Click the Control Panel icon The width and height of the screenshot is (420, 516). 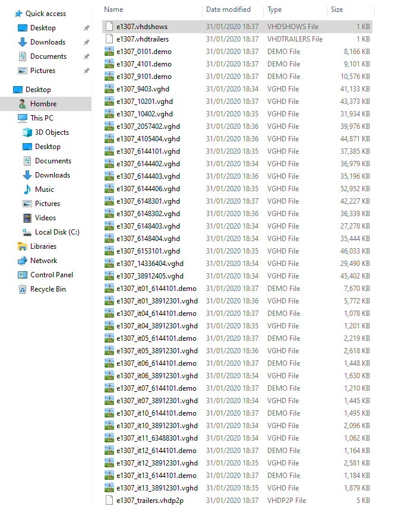(x=23, y=275)
